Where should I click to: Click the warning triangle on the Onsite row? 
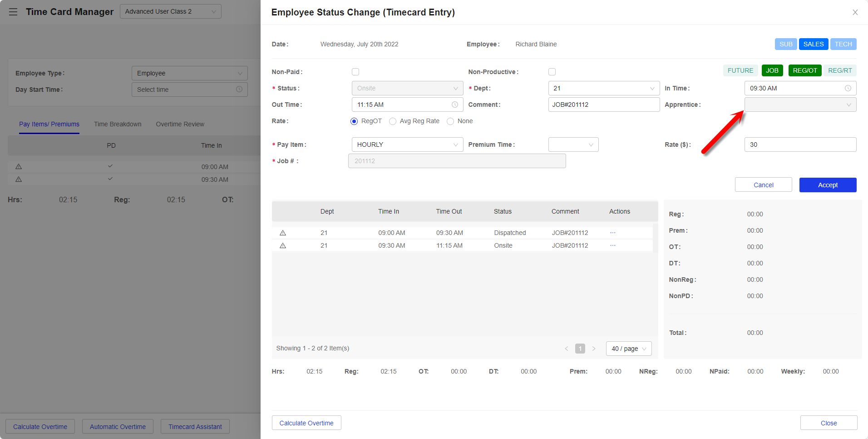tap(283, 245)
